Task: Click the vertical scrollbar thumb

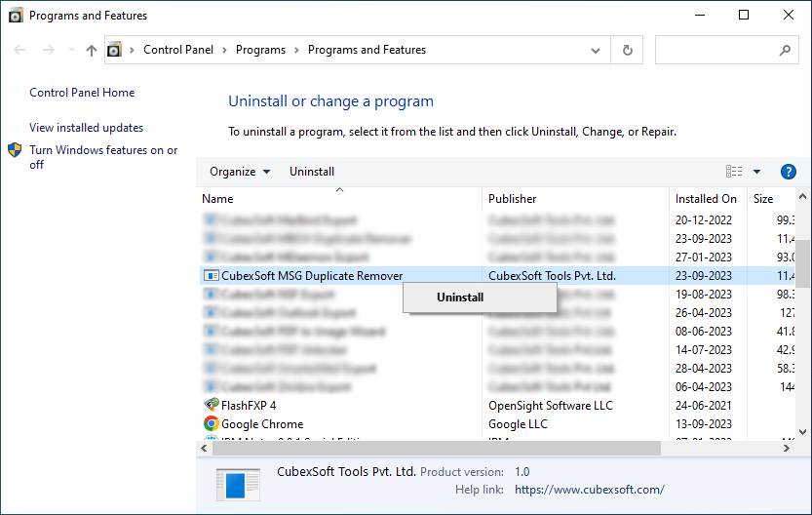Action: click(802, 263)
